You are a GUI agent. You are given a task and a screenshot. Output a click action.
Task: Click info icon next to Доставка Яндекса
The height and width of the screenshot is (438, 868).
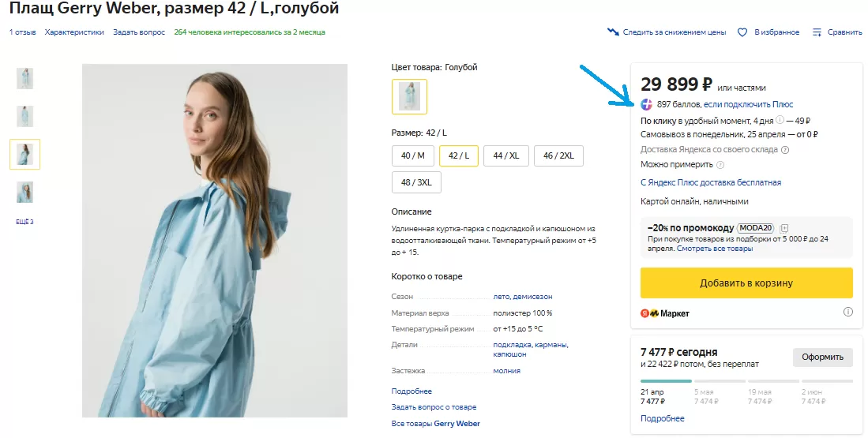tap(785, 150)
